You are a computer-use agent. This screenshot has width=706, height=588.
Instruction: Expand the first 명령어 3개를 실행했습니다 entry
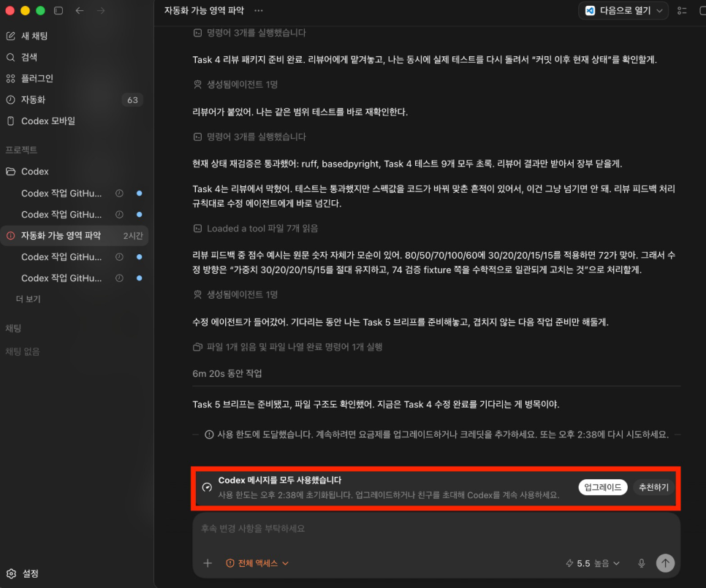point(249,33)
